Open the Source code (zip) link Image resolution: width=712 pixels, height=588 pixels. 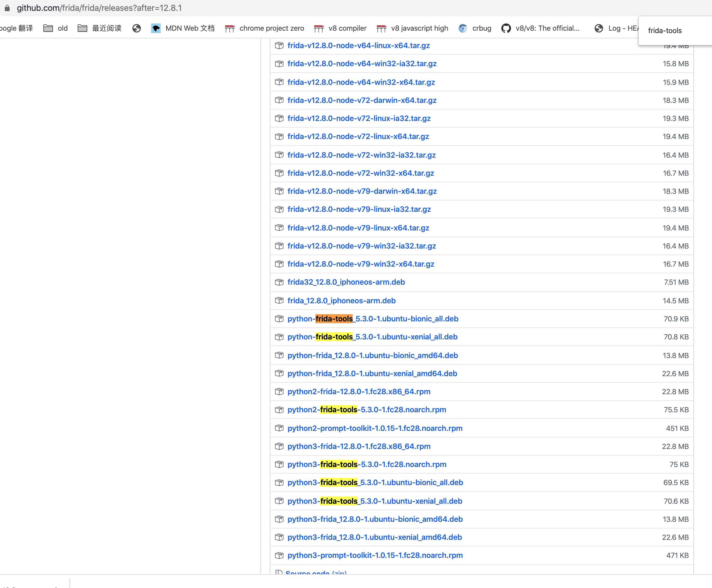point(316,572)
